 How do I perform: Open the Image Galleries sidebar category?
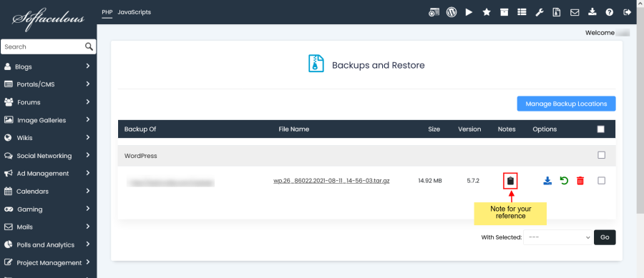point(42,120)
